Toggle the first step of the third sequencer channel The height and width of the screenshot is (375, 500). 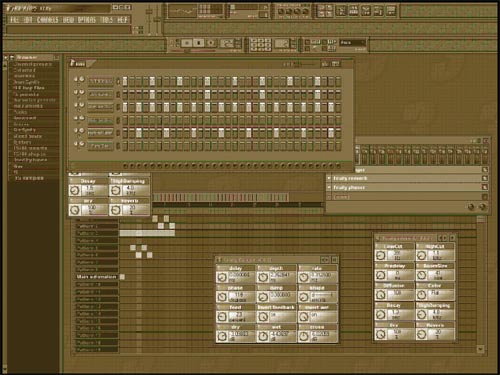[x=125, y=107]
